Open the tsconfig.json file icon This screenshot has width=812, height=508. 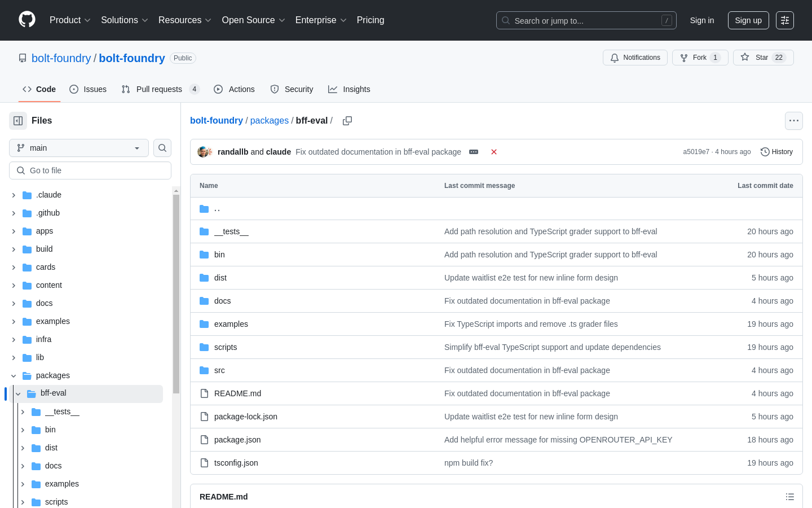click(204, 463)
